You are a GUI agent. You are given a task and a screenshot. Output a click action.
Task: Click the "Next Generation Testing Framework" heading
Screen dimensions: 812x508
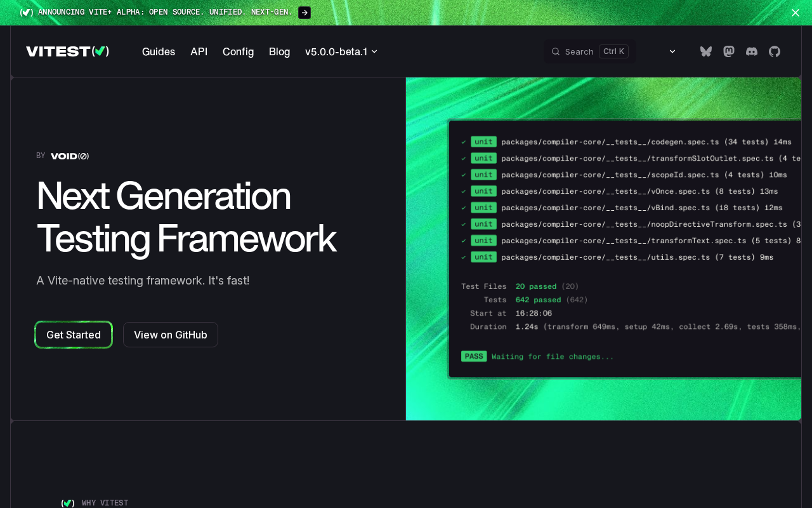(187, 217)
